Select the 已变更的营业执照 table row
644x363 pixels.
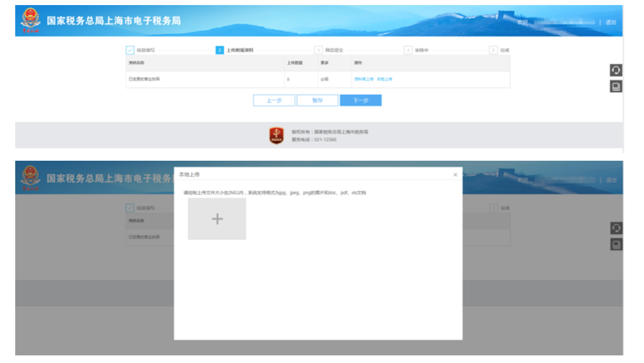click(203, 79)
